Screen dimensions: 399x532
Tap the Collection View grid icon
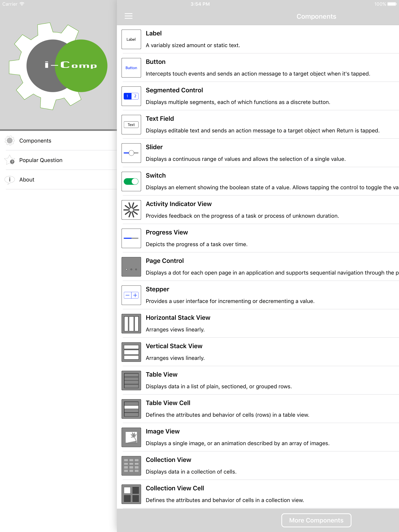pos(131,466)
